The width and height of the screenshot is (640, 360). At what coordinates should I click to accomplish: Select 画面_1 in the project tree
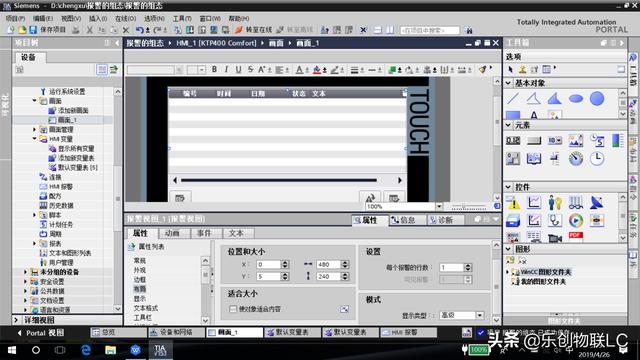point(67,120)
